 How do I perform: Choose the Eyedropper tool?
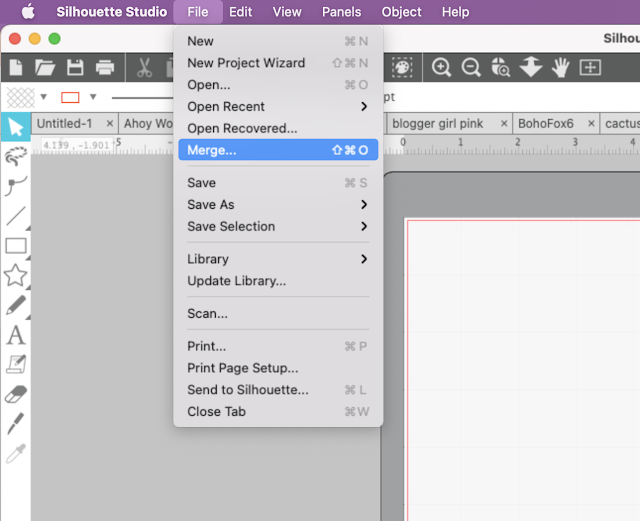(x=16, y=454)
